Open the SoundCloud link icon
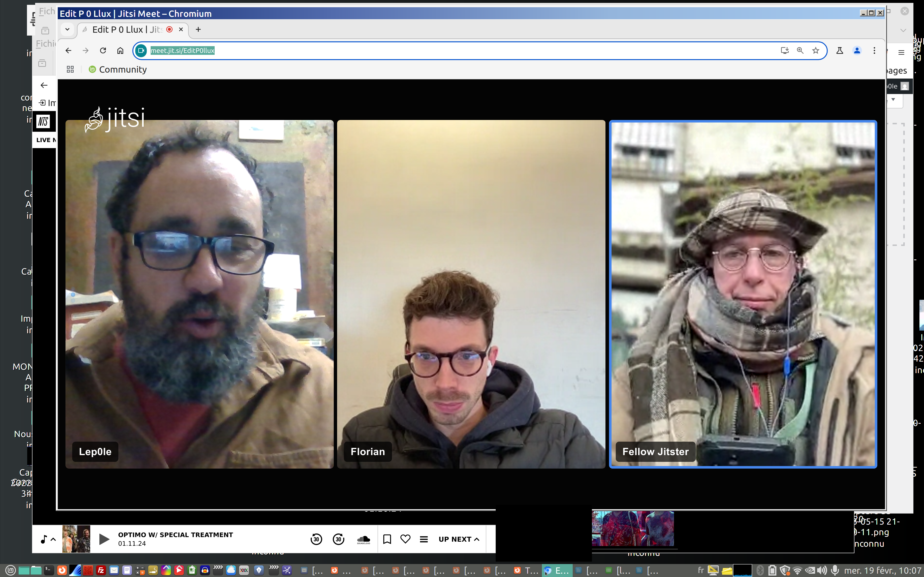The image size is (924, 577). click(x=363, y=539)
